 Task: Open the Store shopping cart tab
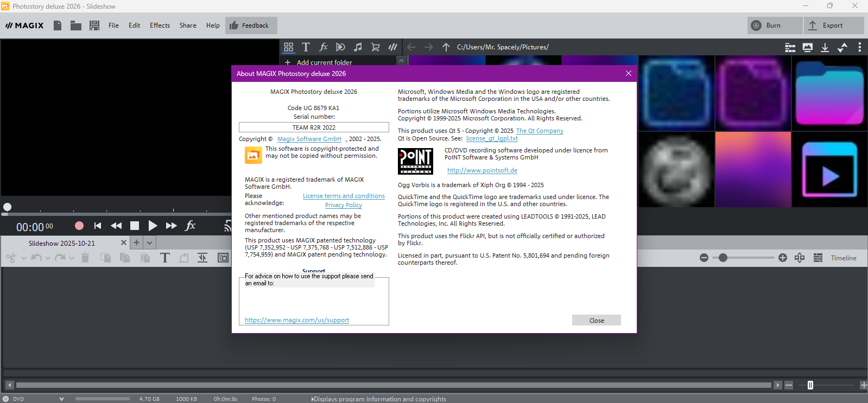coord(375,47)
